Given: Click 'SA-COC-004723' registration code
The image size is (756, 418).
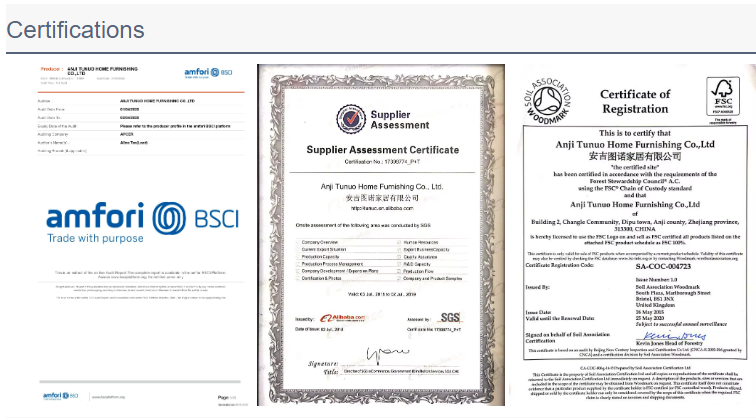Looking at the screenshot, I should click(x=663, y=266).
